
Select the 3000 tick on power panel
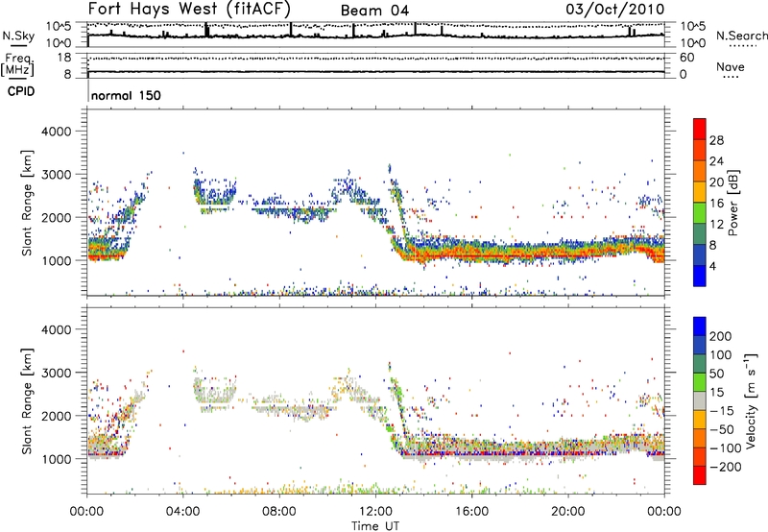57,175
